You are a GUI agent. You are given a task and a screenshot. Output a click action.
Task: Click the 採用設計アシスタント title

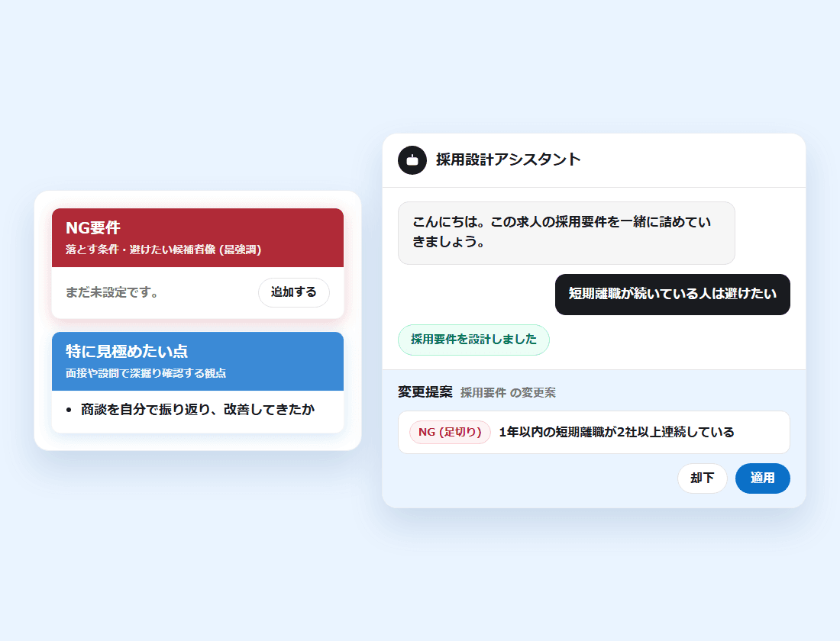[508, 159]
